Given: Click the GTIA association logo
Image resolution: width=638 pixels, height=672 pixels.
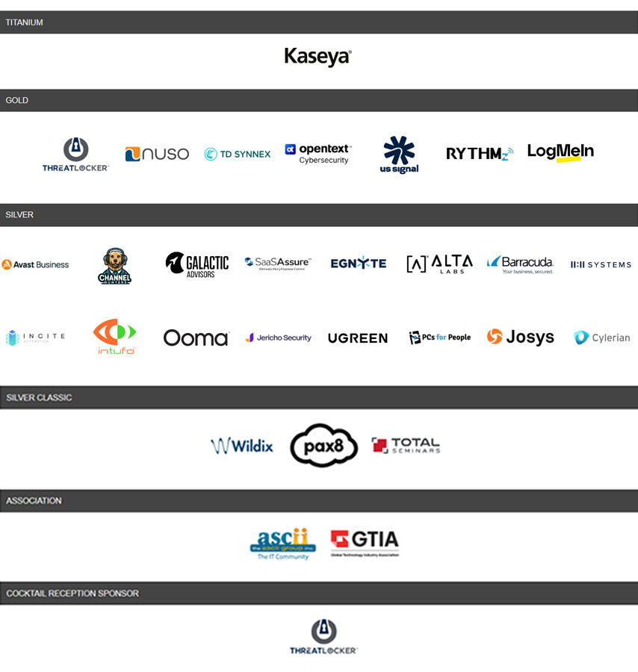Looking at the screenshot, I should point(365,543).
